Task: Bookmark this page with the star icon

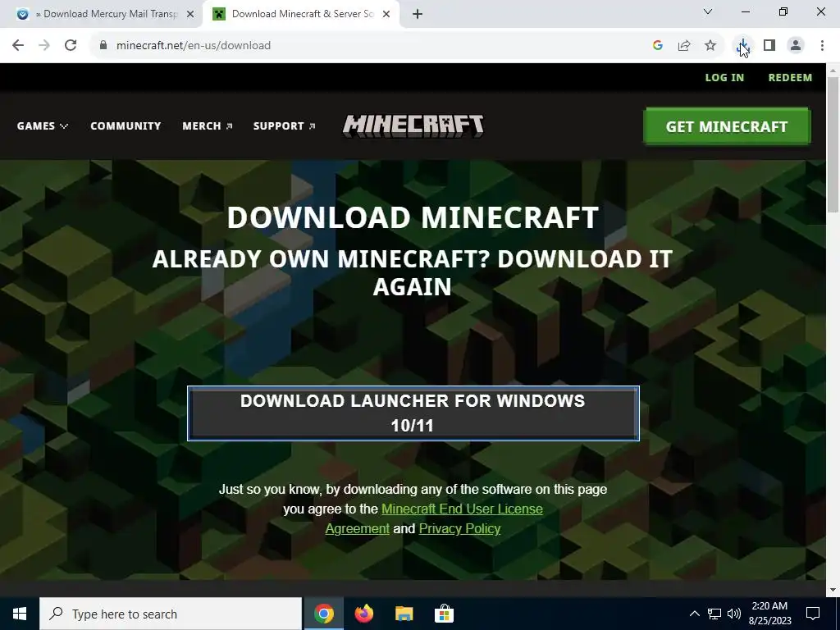Action: click(x=710, y=46)
